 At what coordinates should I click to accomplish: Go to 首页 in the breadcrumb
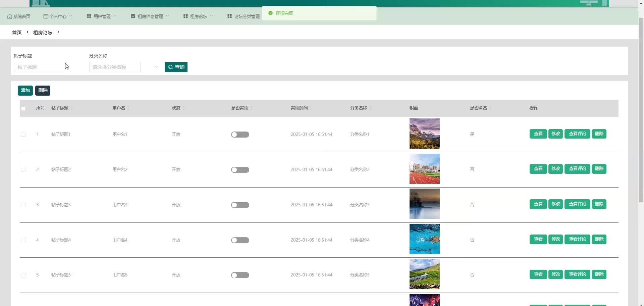(17, 33)
